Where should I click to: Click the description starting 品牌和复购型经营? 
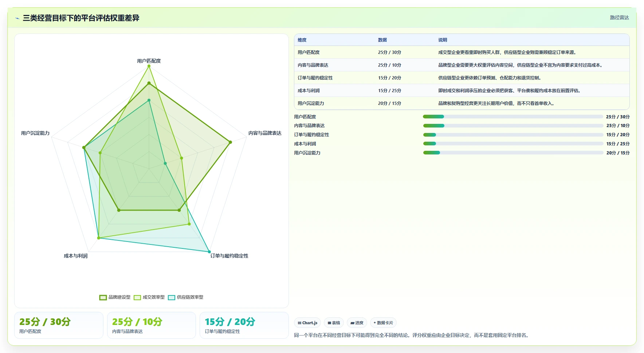point(497,103)
